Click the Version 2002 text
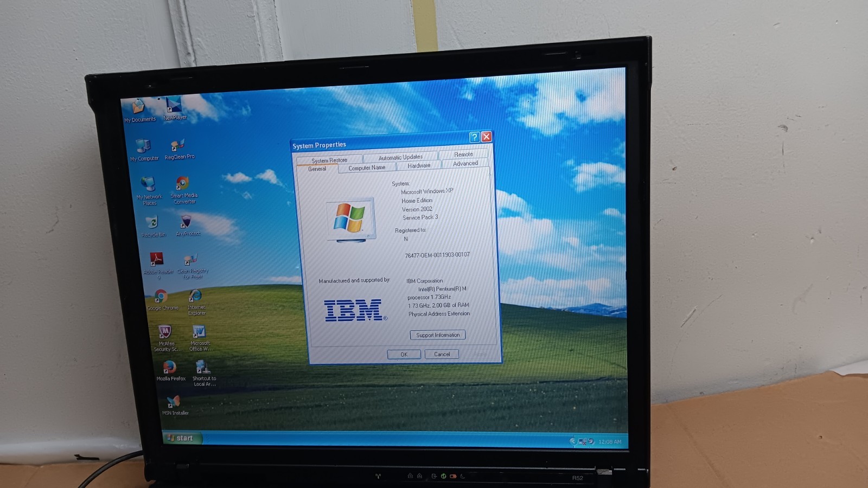Screen dimensions: 868x488 click(x=417, y=209)
